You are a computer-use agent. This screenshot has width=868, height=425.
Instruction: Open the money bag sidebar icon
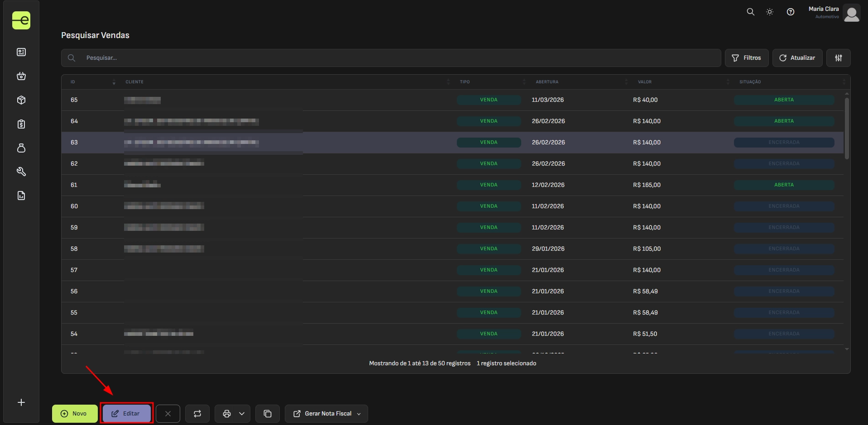click(x=21, y=148)
